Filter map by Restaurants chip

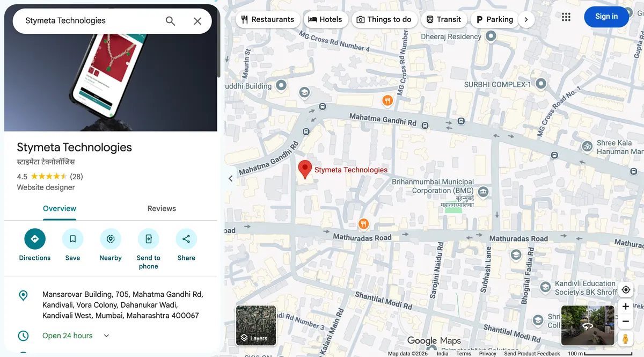coord(268,19)
